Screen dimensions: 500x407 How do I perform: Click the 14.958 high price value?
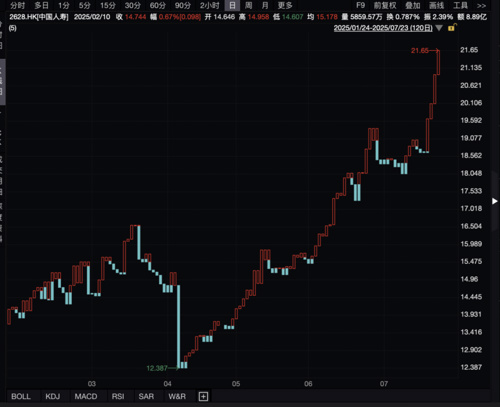click(x=258, y=17)
